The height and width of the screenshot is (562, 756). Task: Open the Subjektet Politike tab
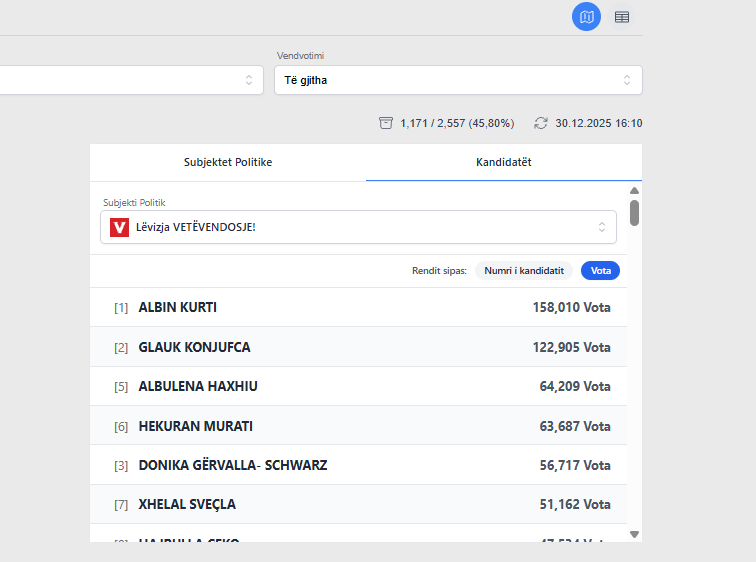tap(228, 162)
